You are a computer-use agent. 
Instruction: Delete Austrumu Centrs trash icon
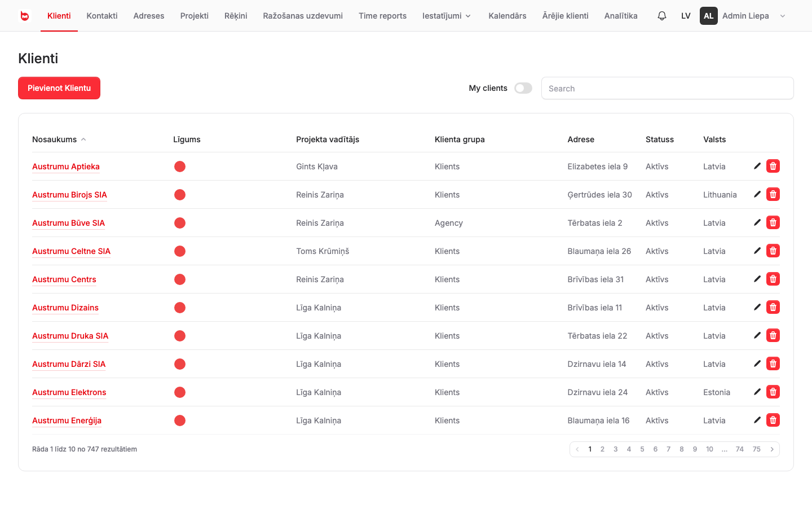click(773, 279)
